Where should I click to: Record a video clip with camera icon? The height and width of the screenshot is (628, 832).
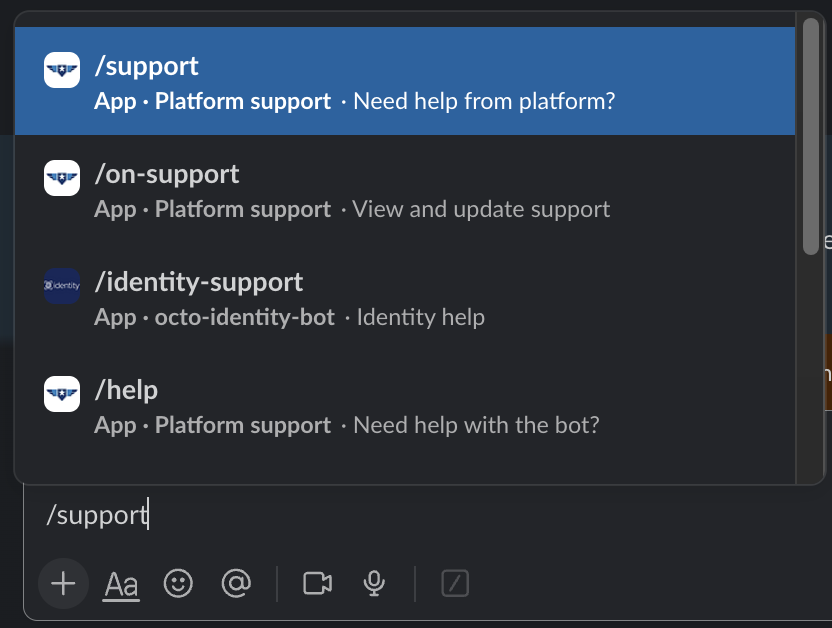point(317,583)
